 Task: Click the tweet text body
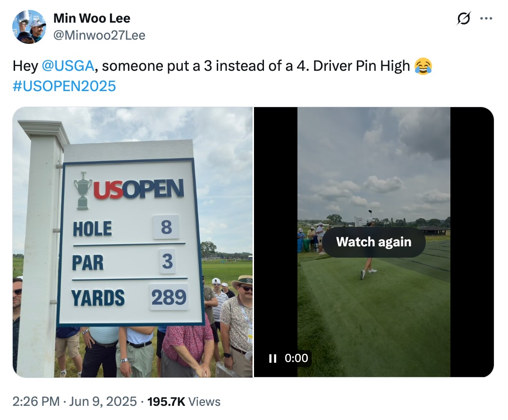pyautogui.click(x=222, y=76)
